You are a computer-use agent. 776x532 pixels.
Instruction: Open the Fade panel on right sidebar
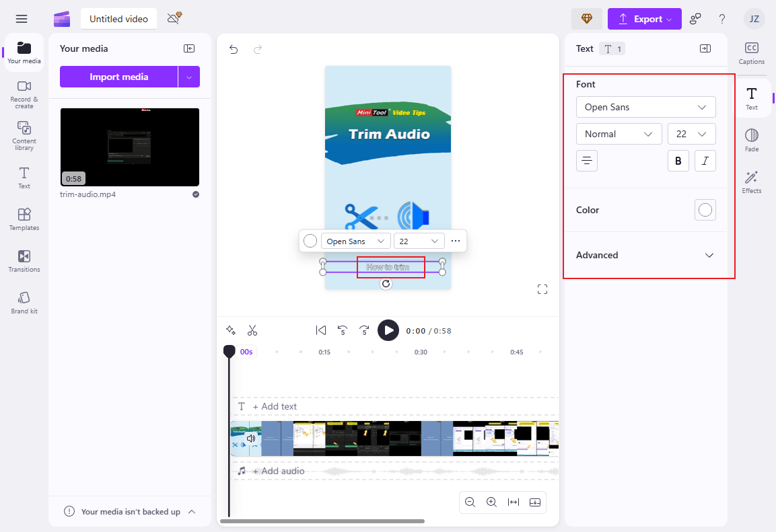pos(751,140)
